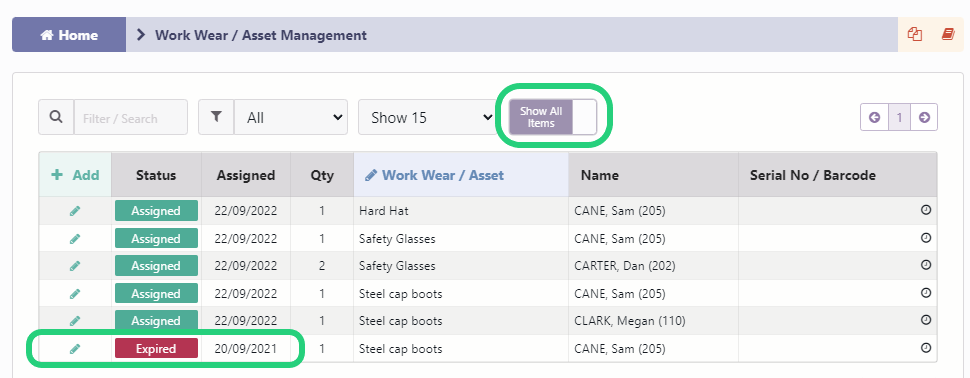Click the 20/09/2021 assigned date
970x378 pixels.
tap(246, 349)
